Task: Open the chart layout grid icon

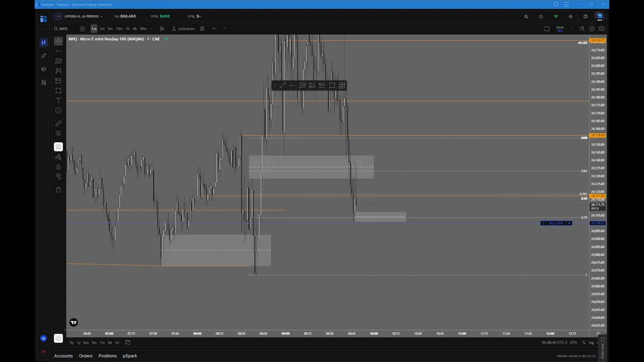Action: 202,29
